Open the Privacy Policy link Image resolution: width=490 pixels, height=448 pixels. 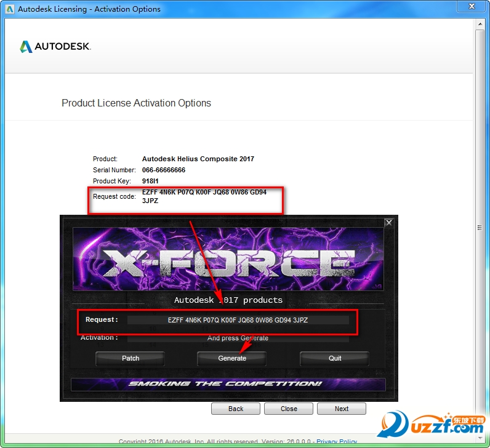tap(337, 442)
